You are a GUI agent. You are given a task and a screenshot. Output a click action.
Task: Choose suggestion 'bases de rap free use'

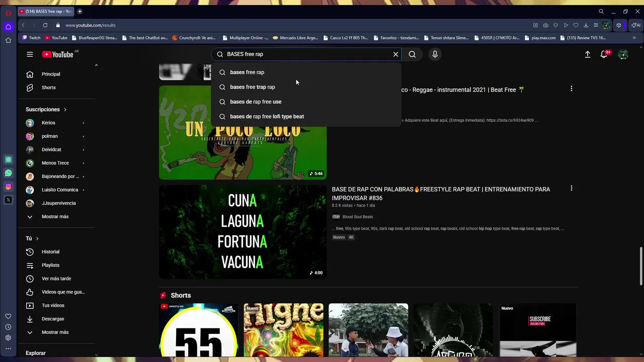click(306, 102)
